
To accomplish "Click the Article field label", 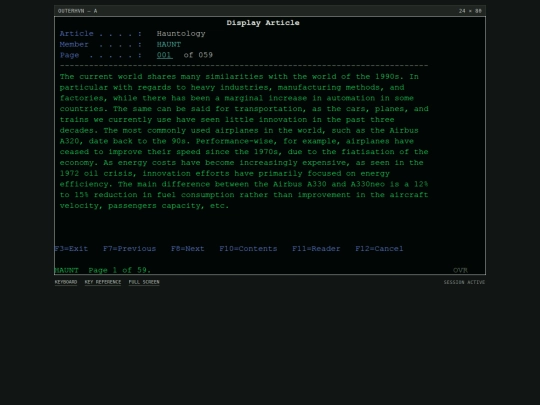I will (76, 34).
